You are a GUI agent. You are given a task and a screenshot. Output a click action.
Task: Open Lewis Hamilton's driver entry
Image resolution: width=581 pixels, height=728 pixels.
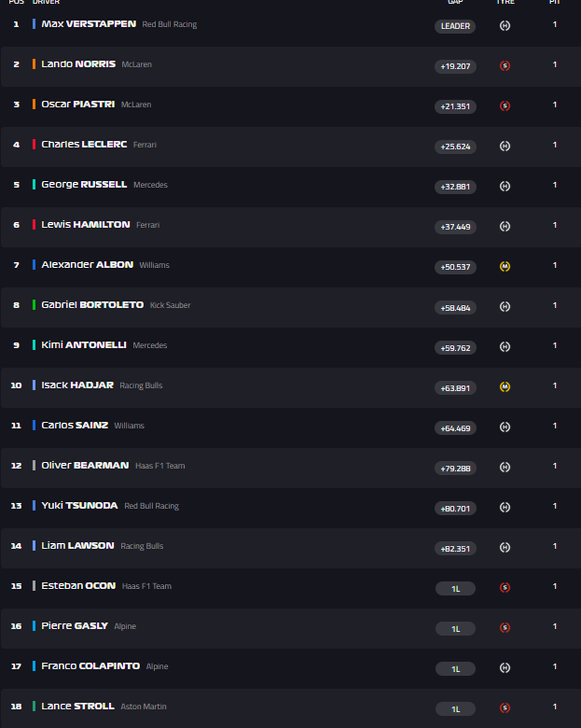click(x=85, y=225)
